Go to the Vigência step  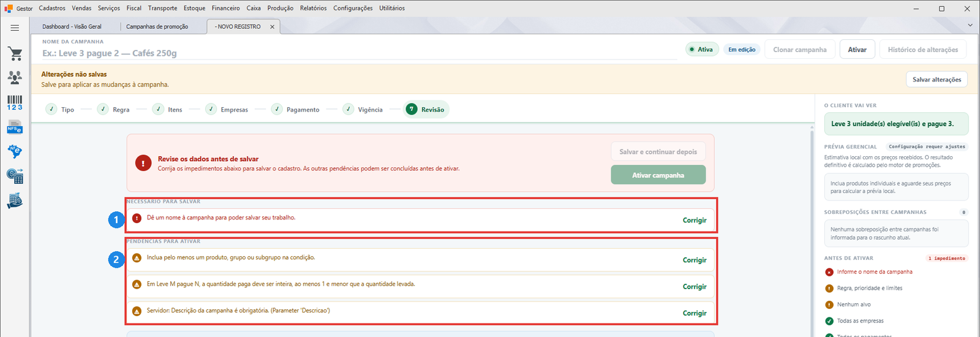(363, 110)
